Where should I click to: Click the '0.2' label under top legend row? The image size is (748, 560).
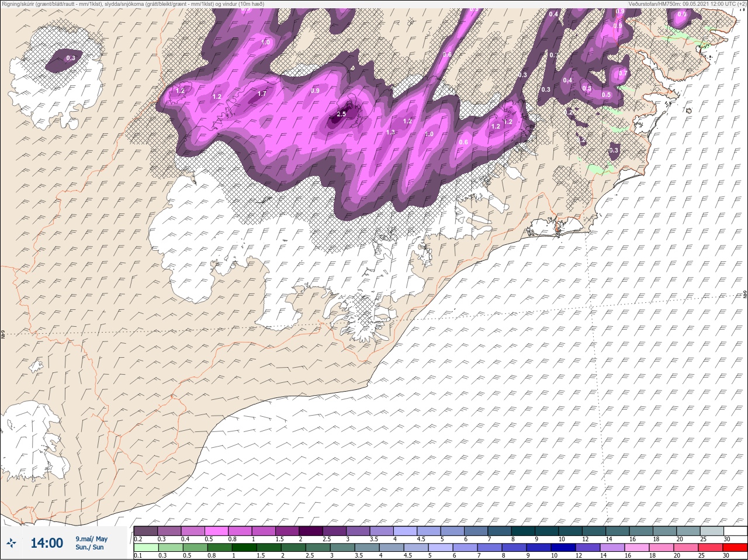(x=138, y=539)
